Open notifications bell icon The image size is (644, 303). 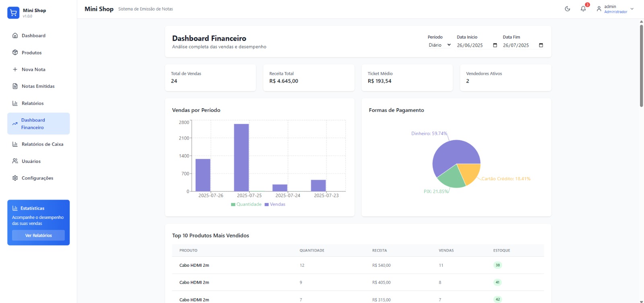tap(583, 9)
